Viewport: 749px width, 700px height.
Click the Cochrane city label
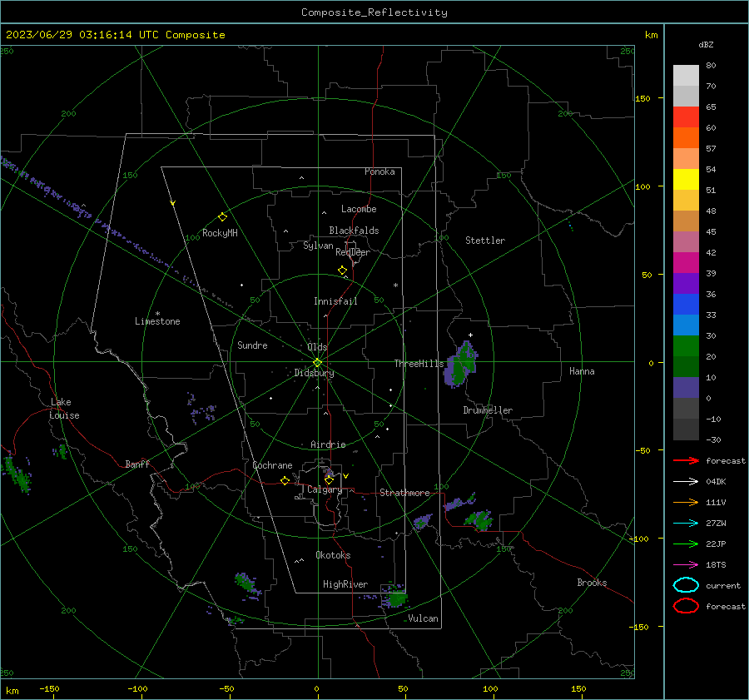tap(272, 465)
